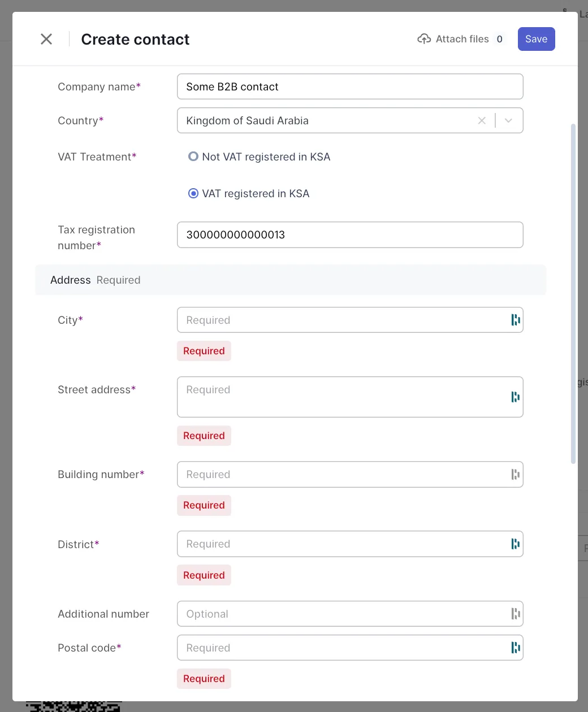
Task: Click the autofill icon in the City field
Action: 515,320
